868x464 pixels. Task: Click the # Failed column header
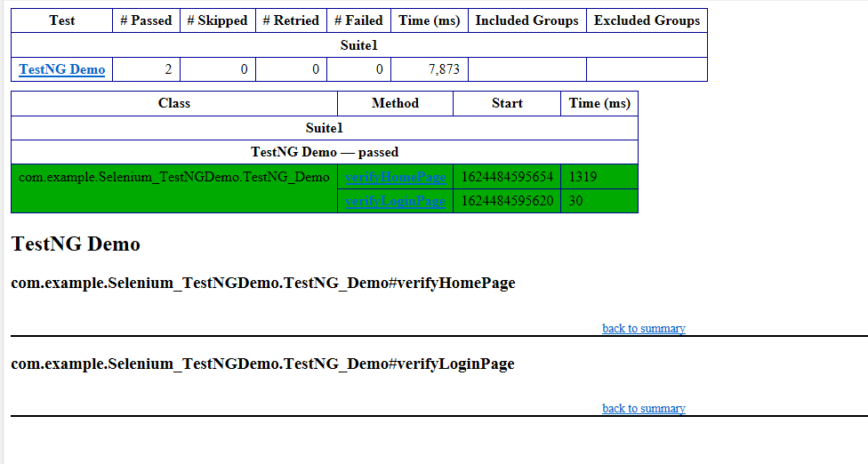click(x=358, y=20)
